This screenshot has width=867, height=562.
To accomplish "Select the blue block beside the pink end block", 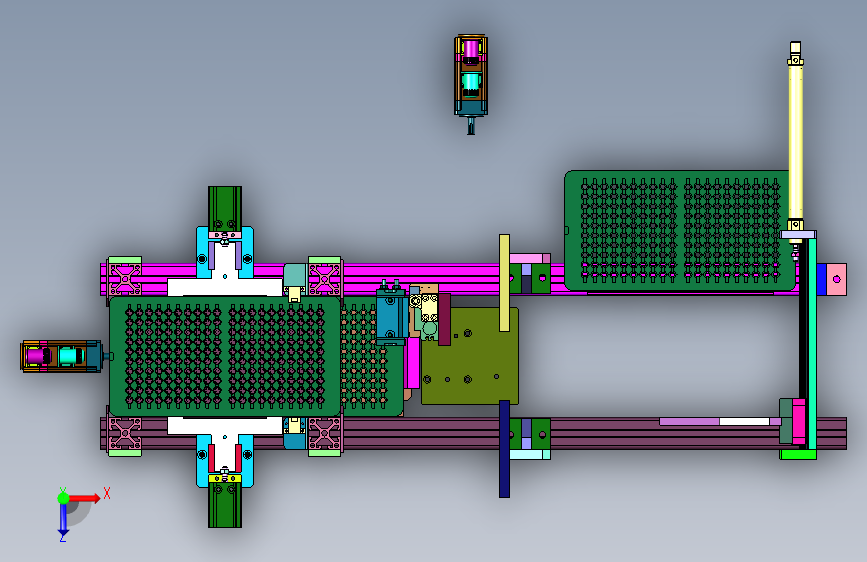I will click(x=821, y=279).
